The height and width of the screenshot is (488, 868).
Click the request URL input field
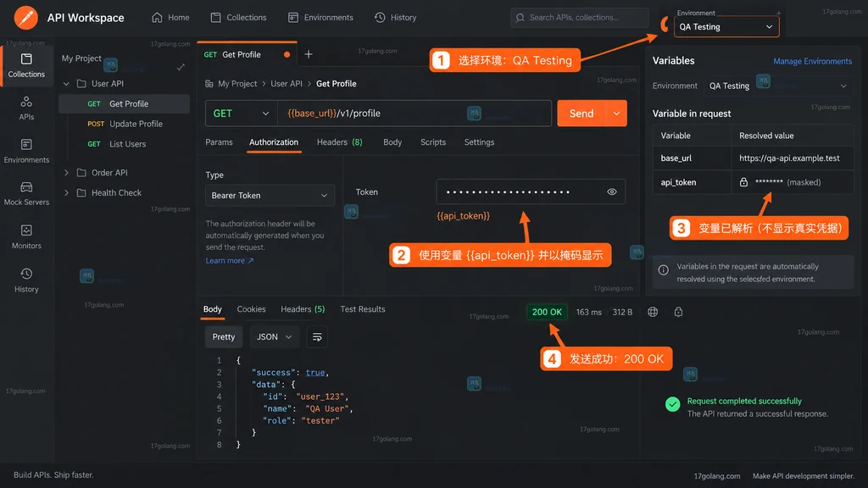coord(415,114)
